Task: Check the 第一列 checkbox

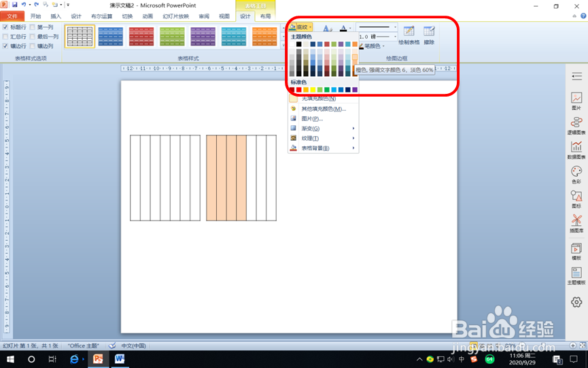Action: coord(32,27)
